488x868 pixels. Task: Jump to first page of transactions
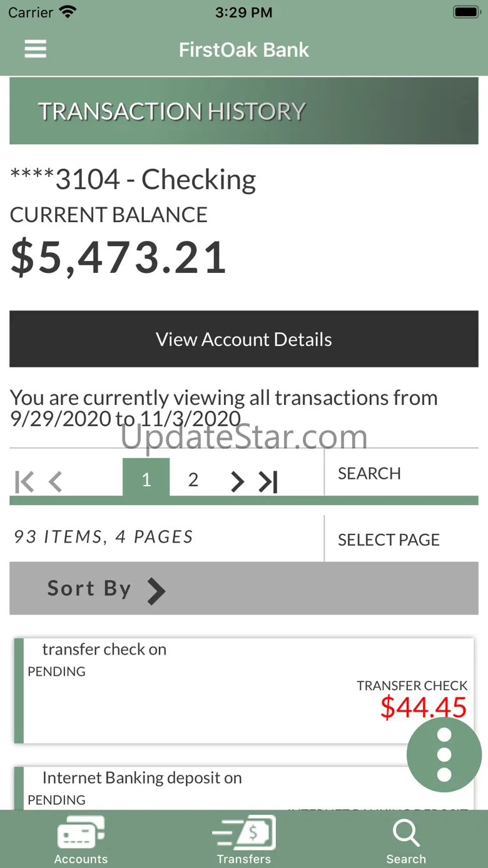click(x=24, y=482)
